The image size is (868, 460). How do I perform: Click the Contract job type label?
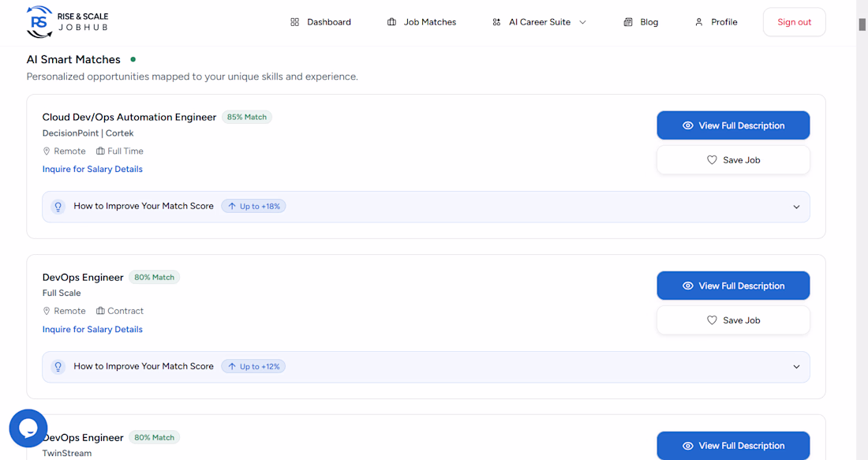[125, 311]
